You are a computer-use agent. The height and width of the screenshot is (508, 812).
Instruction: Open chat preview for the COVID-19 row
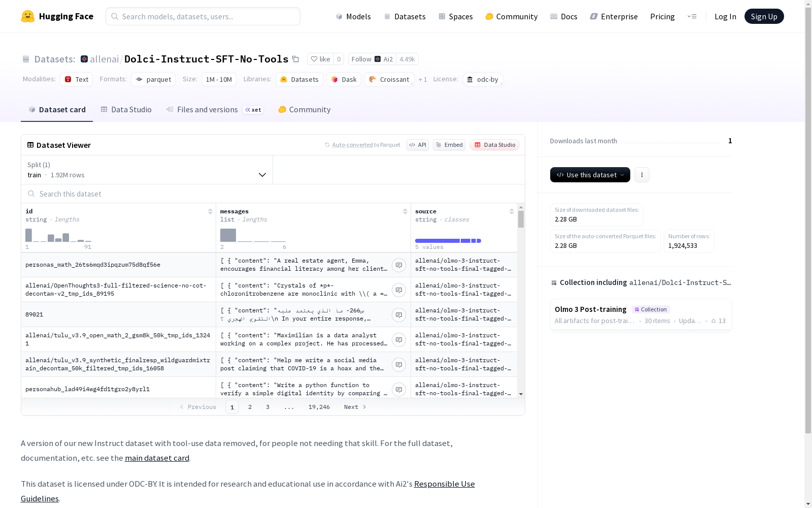(399, 365)
